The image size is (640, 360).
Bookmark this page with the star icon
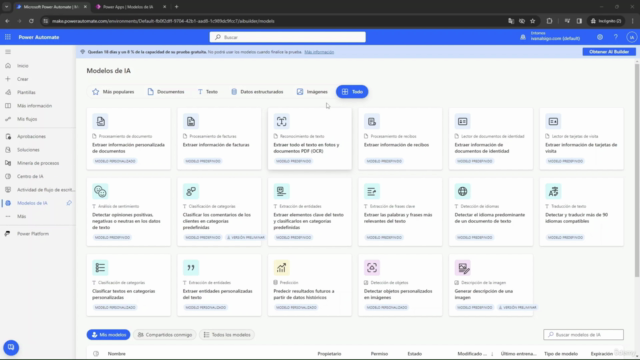(533, 21)
